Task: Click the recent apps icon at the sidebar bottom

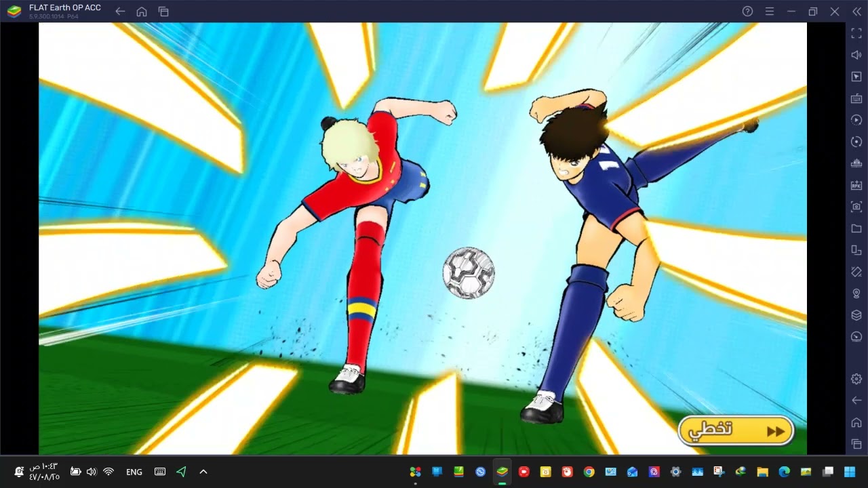Action: (856, 443)
